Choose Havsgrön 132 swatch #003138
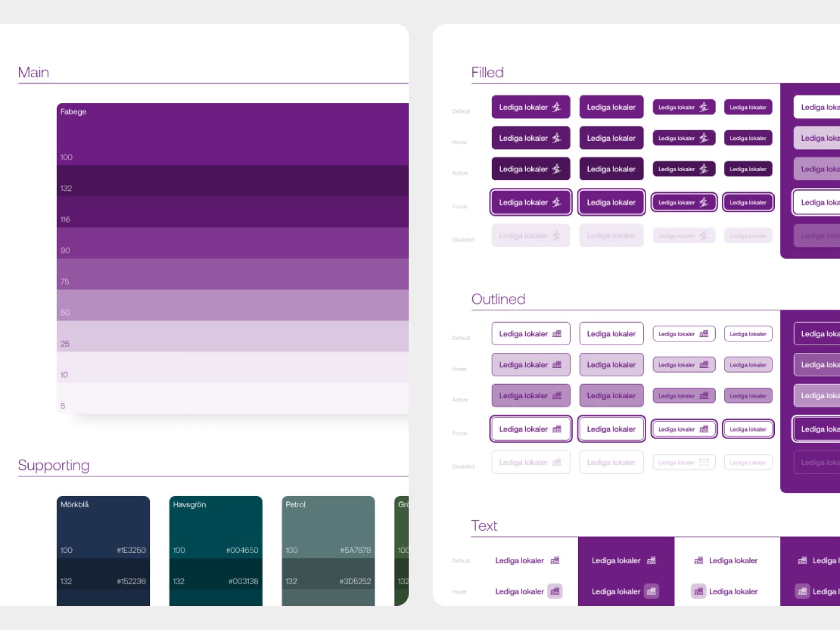 tap(216, 573)
